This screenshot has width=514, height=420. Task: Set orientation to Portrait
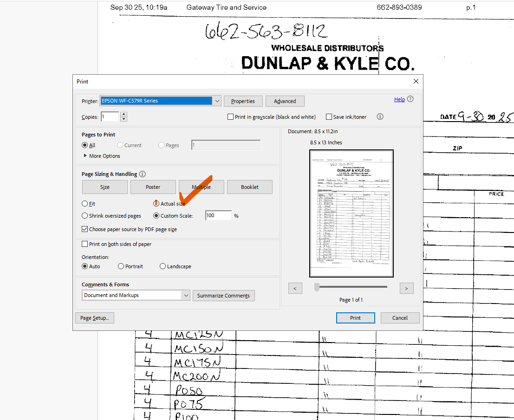pos(121,266)
